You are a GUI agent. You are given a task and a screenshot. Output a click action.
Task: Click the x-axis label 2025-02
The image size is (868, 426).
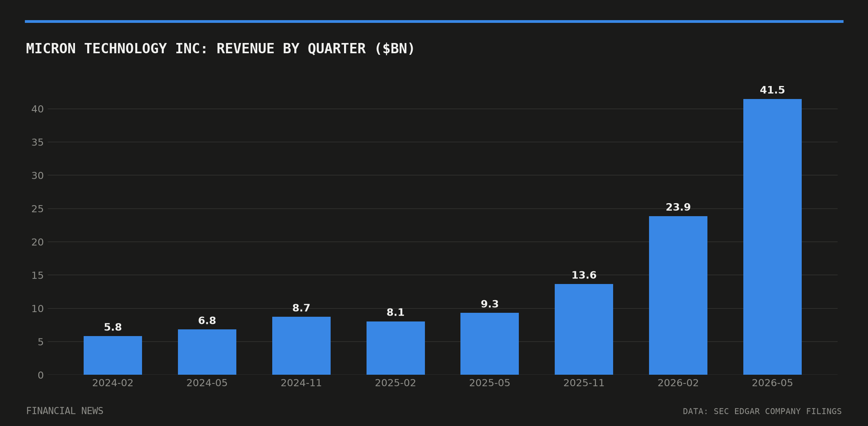pyautogui.click(x=396, y=383)
